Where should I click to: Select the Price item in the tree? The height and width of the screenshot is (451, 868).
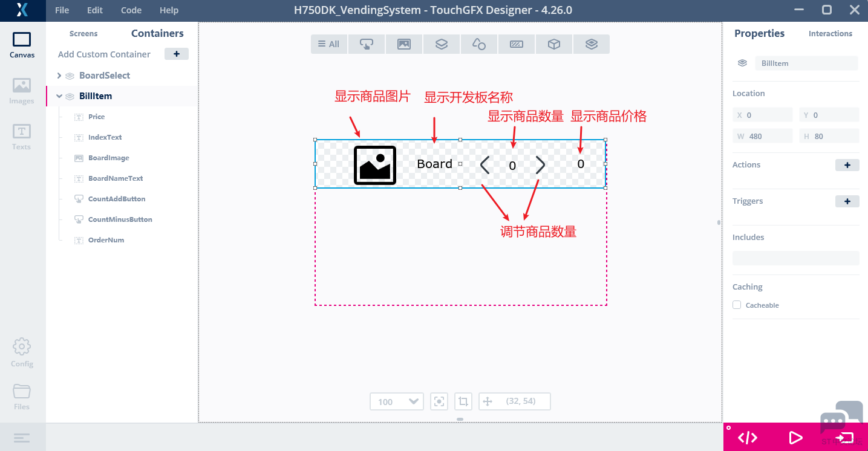pyautogui.click(x=96, y=117)
